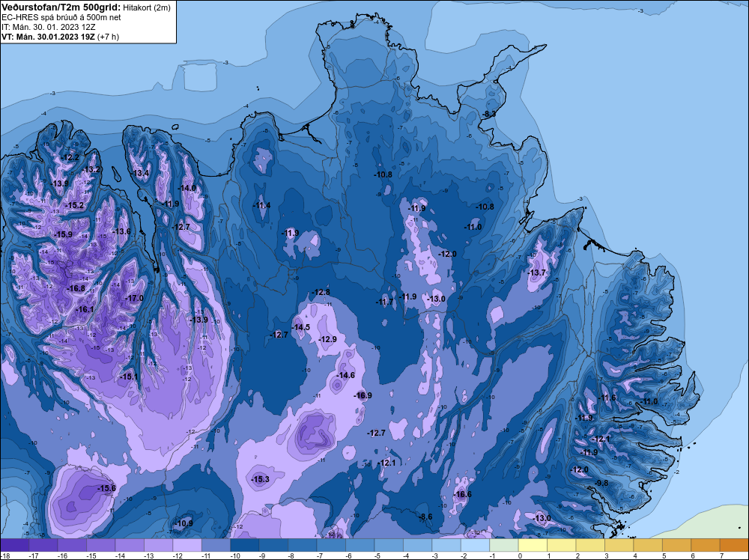Click the -13.7 temperature label
Screen dimensions: 749x560
point(536,273)
